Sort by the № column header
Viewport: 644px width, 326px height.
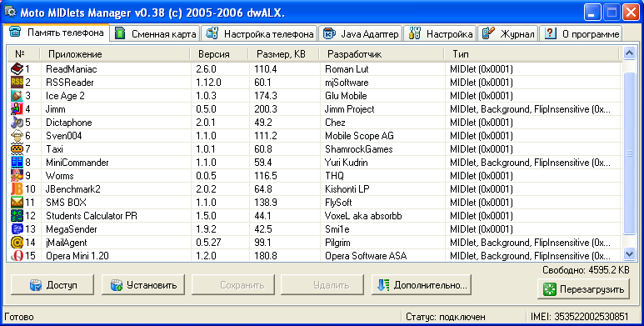point(23,54)
